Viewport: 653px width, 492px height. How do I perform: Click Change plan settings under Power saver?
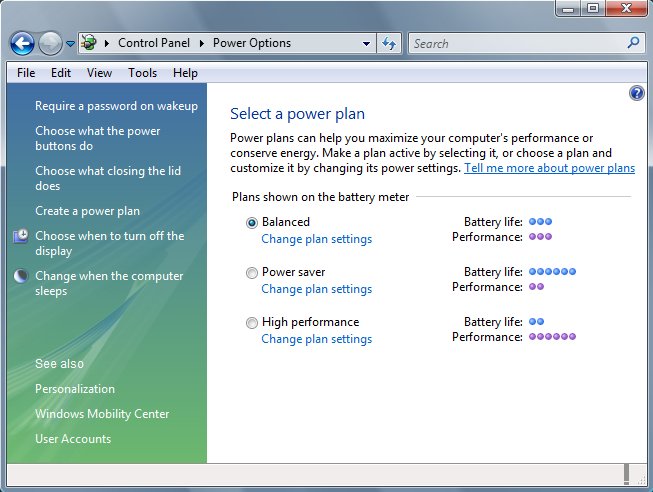317,289
